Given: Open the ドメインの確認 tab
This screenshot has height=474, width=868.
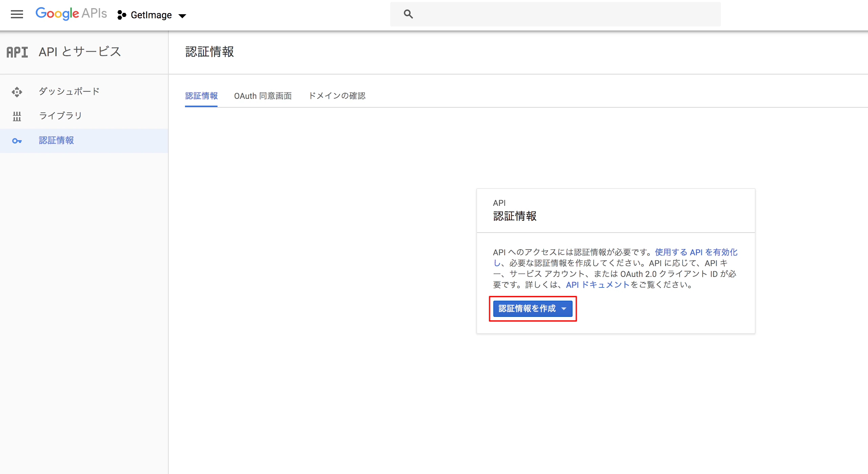Looking at the screenshot, I should click(337, 96).
